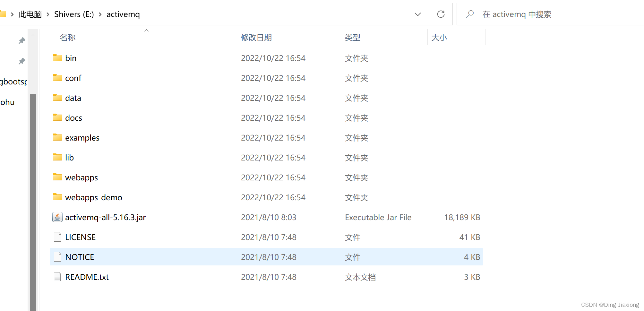
Task: Select the webapps-demo folder name
Action: tap(94, 197)
